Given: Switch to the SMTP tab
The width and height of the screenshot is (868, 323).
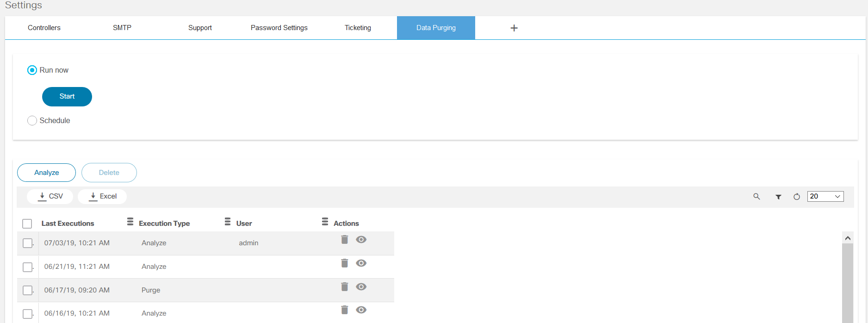Looking at the screenshot, I should point(122,28).
